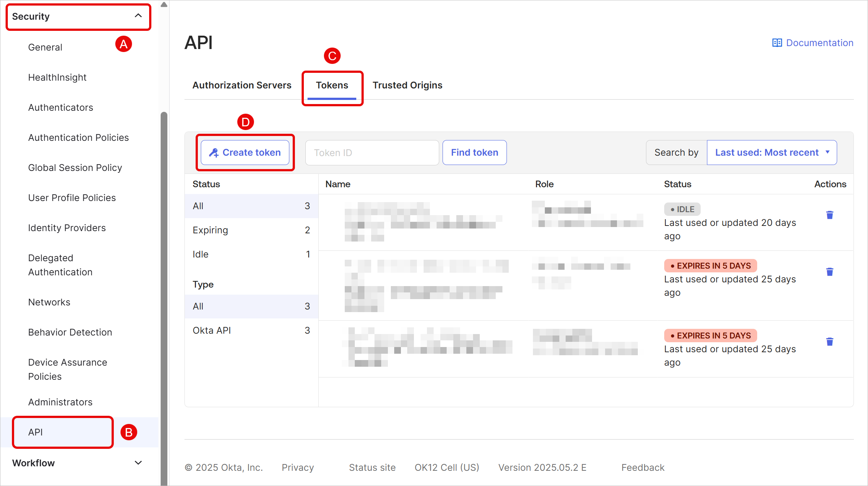
Task: Click the Find token button
Action: [475, 152]
